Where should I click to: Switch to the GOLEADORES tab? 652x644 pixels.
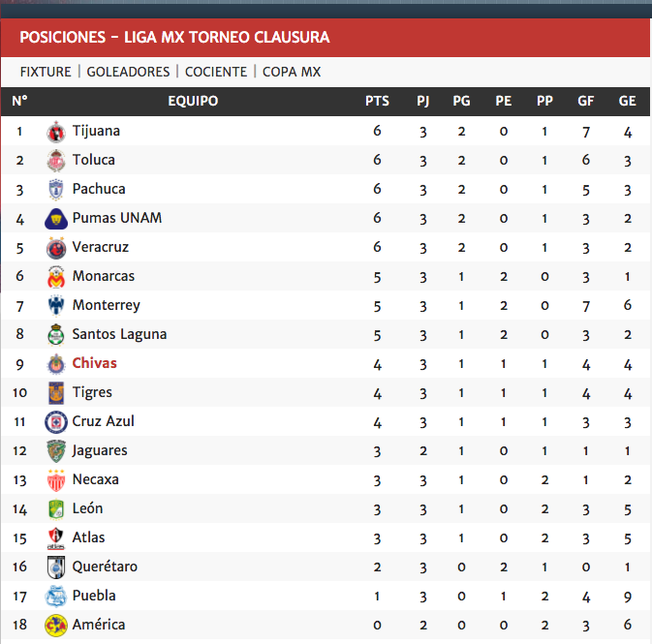[x=128, y=72]
